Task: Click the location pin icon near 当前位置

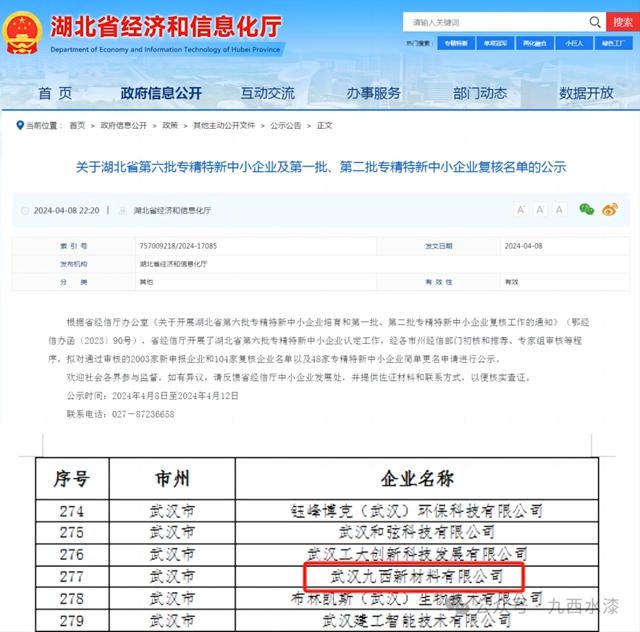Action: click(x=20, y=125)
